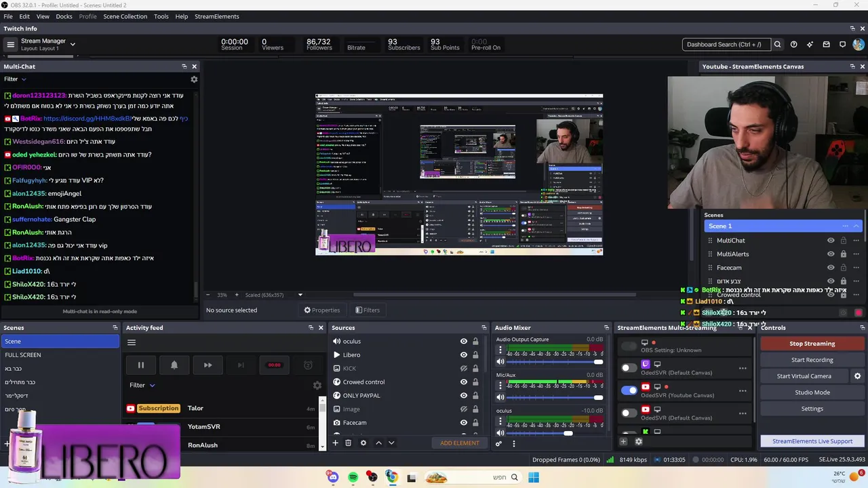This screenshot has height=488, width=868.
Task: Open File menu
Action: 8,16
